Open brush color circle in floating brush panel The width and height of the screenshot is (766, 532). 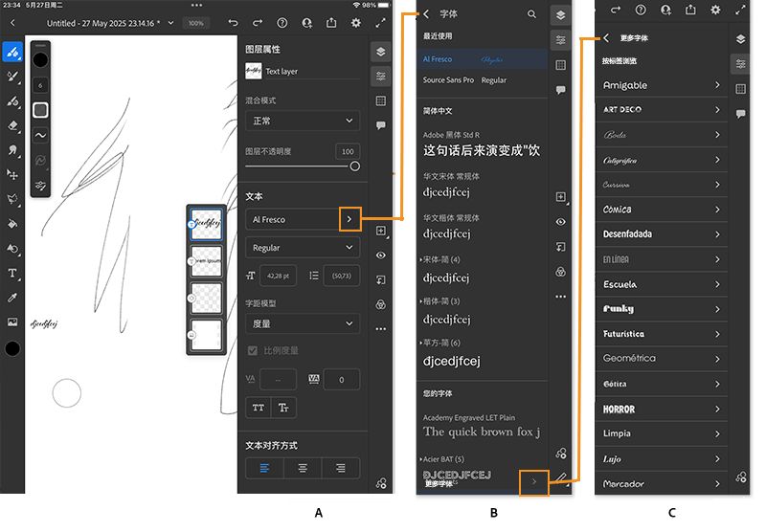coord(40,60)
